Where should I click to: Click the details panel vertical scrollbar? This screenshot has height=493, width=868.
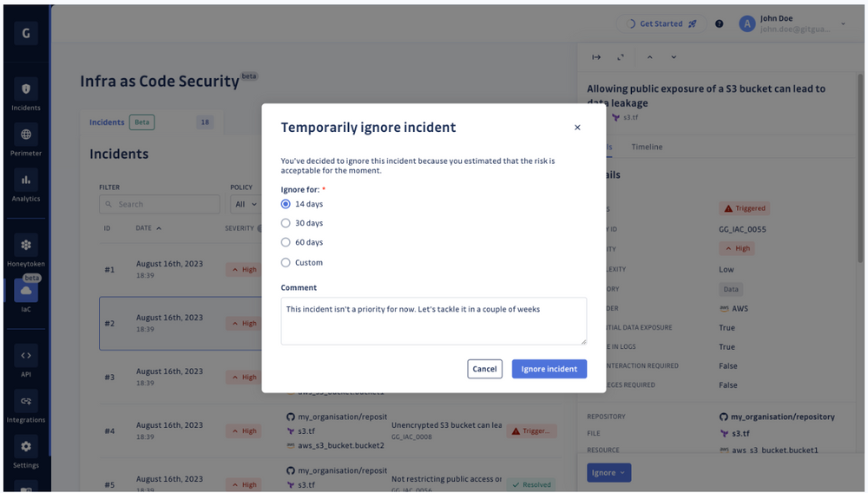[860, 166]
